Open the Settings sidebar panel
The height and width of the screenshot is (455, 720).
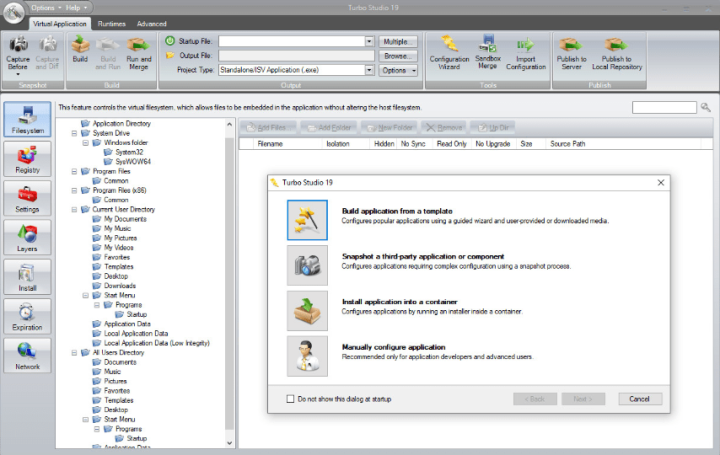tap(28, 198)
